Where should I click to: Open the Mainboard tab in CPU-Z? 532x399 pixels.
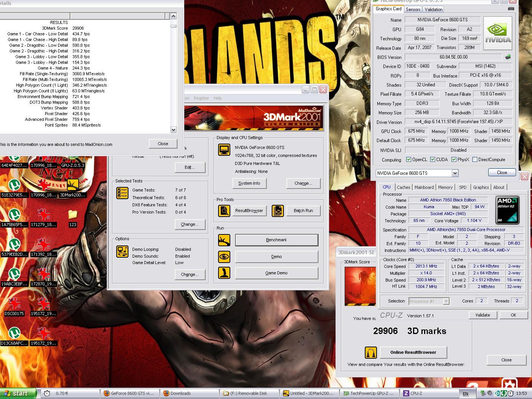tap(424, 187)
